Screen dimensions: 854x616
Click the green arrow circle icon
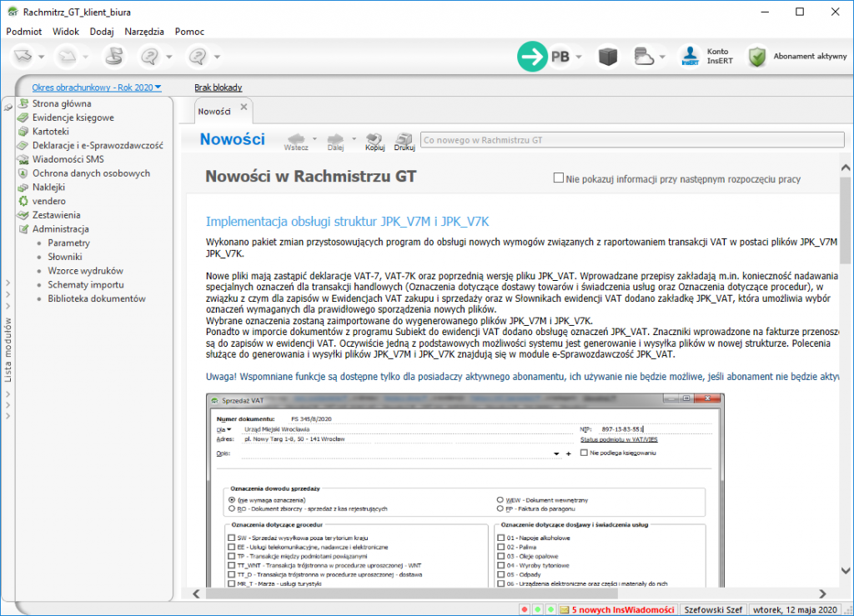531,56
